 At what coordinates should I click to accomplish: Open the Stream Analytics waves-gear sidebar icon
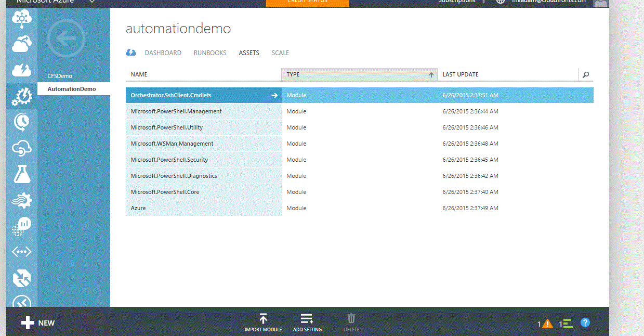click(22, 200)
